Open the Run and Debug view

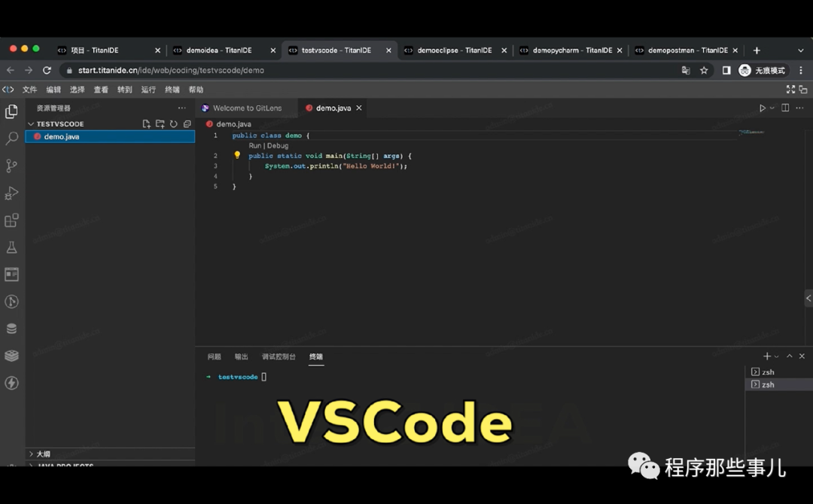[x=11, y=193]
